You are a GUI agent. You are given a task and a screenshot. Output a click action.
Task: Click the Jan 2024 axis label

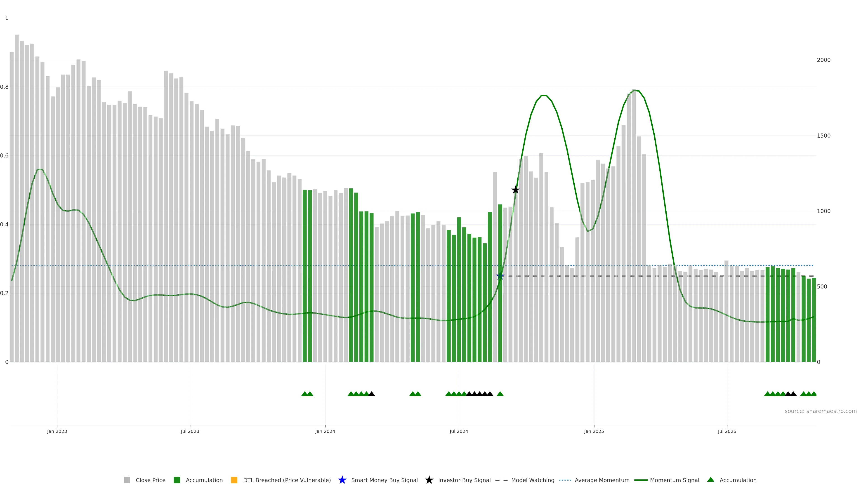point(325,431)
